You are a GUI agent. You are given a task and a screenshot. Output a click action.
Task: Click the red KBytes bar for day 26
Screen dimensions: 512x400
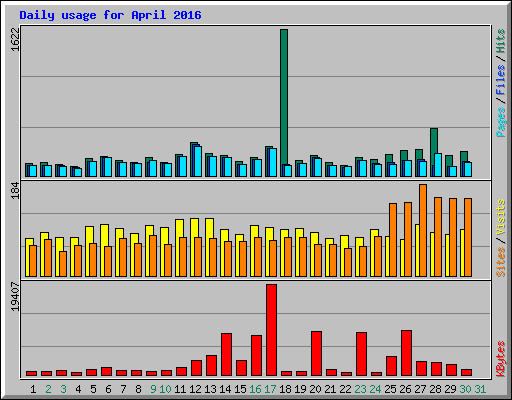[406, 353]
